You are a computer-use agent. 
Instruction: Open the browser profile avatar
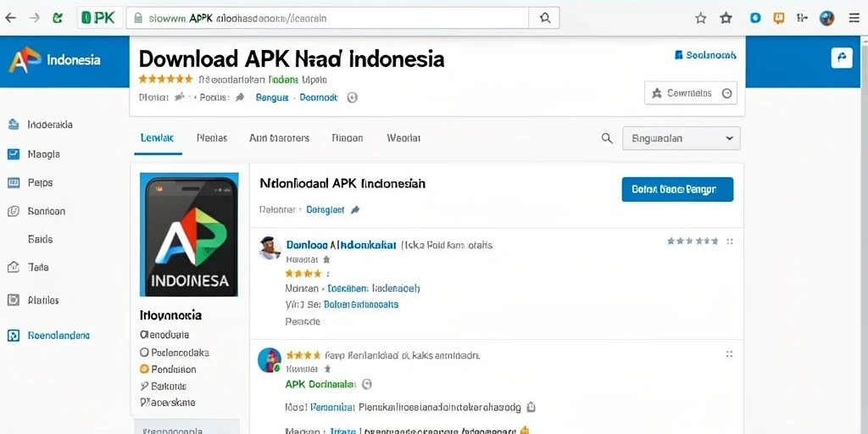826,19
